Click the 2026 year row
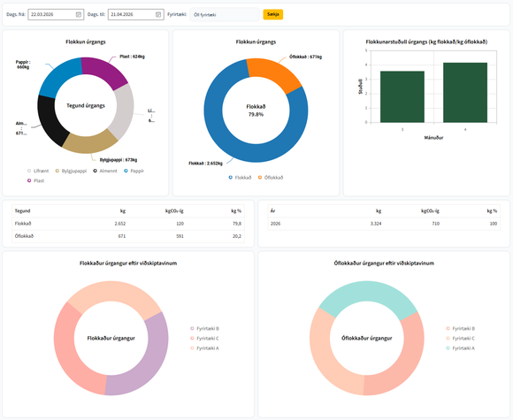This screenshot has height=420, width=513. point(384,224)
